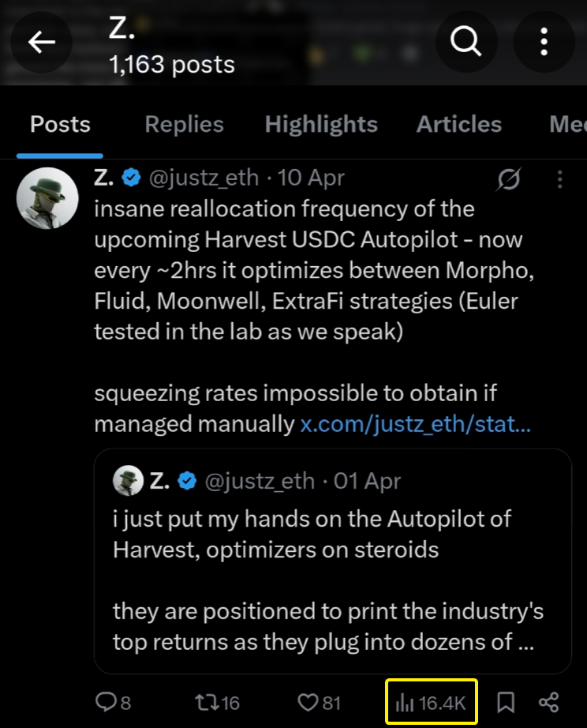Open the Highlights tab

321,124
